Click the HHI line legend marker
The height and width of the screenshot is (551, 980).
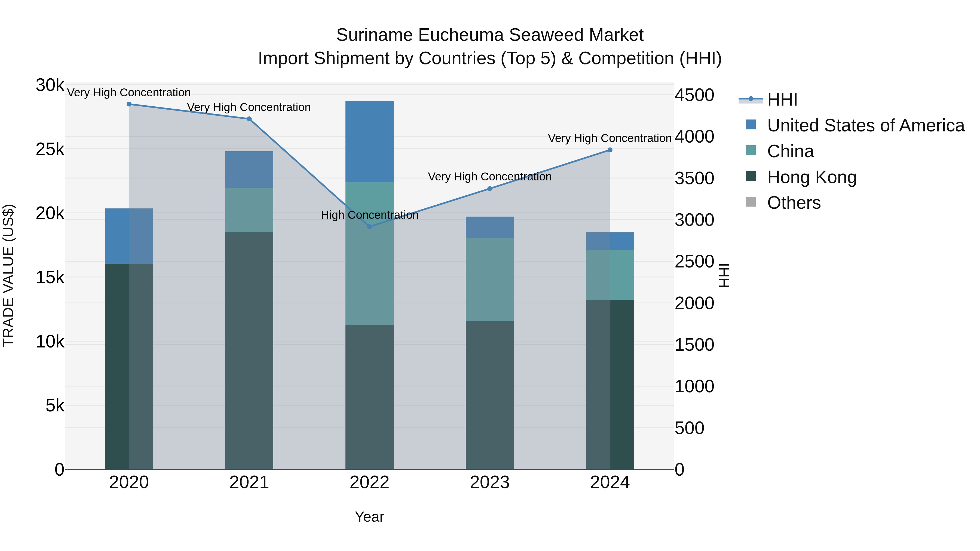(x=751, y=99)
